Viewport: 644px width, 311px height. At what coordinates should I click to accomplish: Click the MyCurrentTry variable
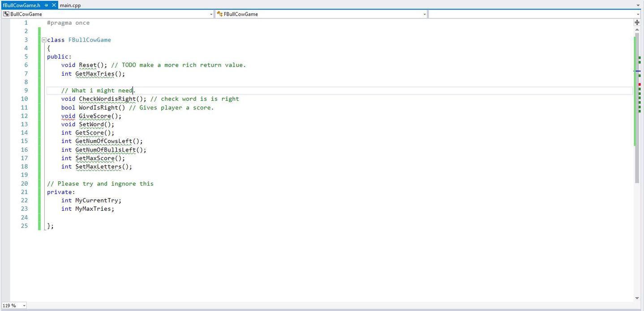(x=97, y=200)
